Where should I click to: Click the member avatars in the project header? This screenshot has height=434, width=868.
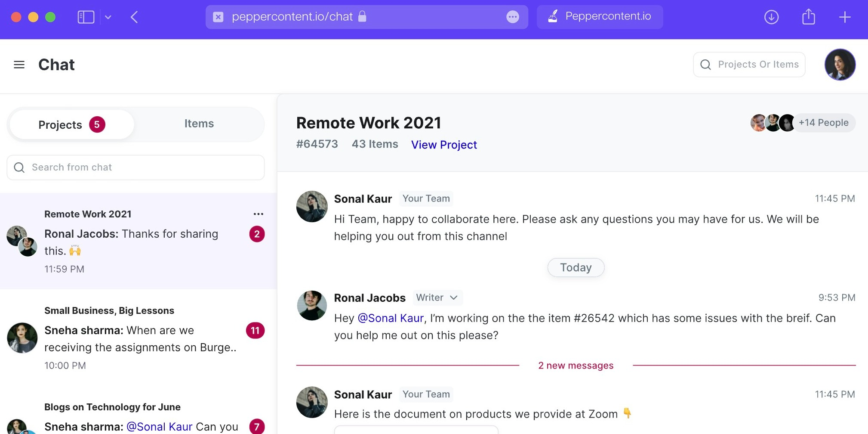tap(773, 123)
